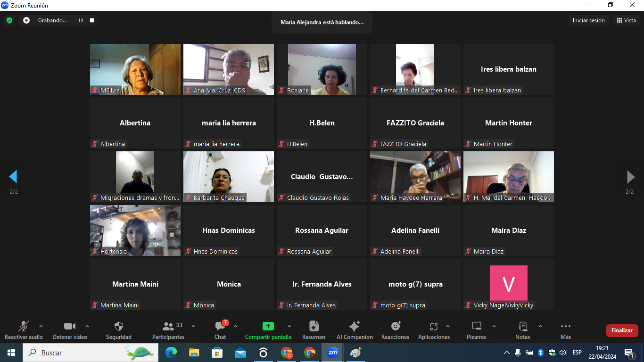The height and width of the screenshot is (362, 644).
Task: Select Hortensia video tile
Action: click(135, 230)
